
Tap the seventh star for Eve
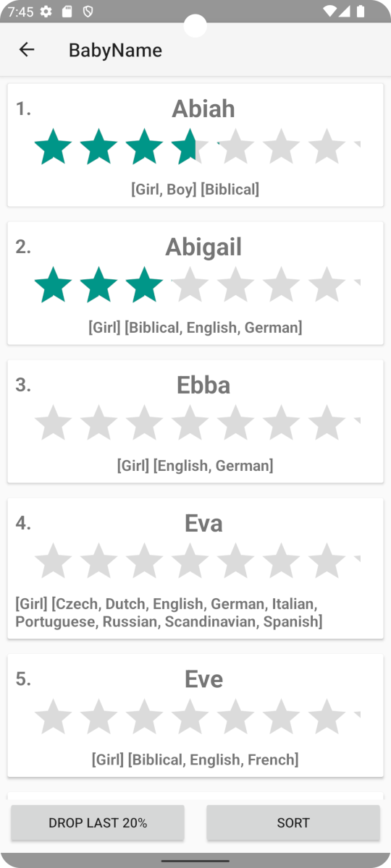(327, 718)
